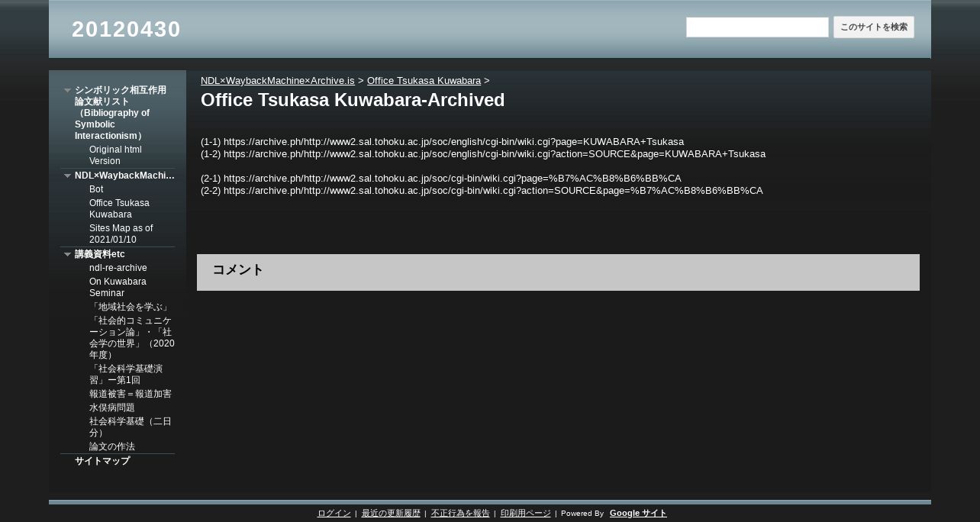Viewport: 980px width, 522px height.
Task: Open Office Tsukasa Kuwabara breadcrumb link
Action: pos(424,80)
